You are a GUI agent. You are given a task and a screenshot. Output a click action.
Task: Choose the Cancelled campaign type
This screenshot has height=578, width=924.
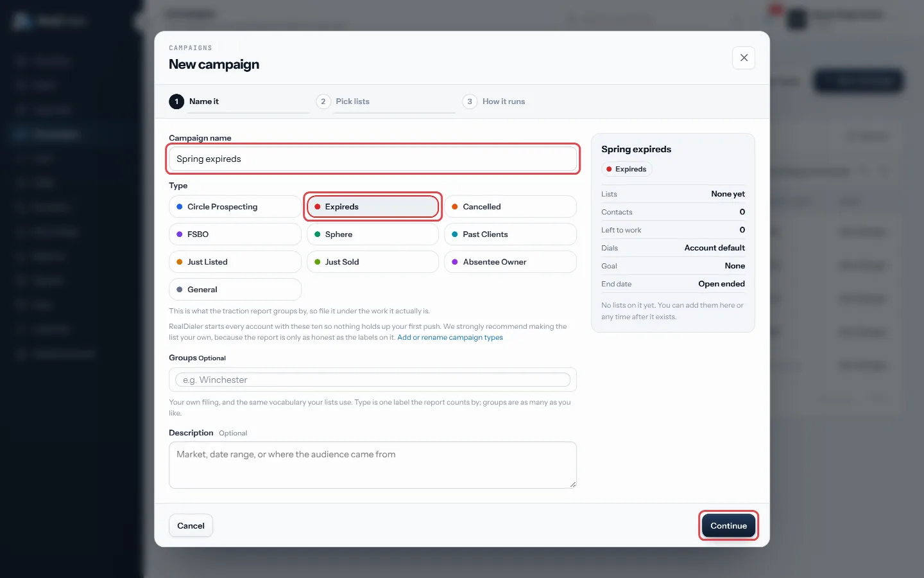pos(510,207)
